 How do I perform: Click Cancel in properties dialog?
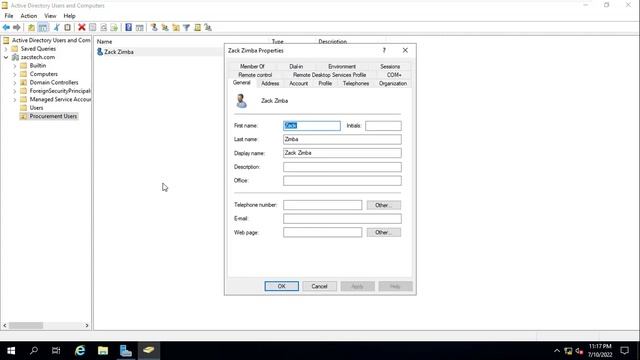coord(319,286)
